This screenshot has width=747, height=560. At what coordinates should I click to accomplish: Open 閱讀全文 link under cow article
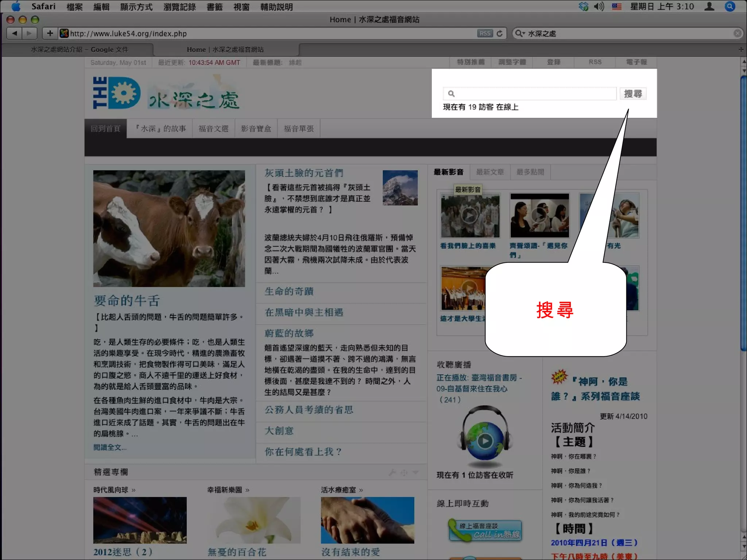(x=110, y=447)
